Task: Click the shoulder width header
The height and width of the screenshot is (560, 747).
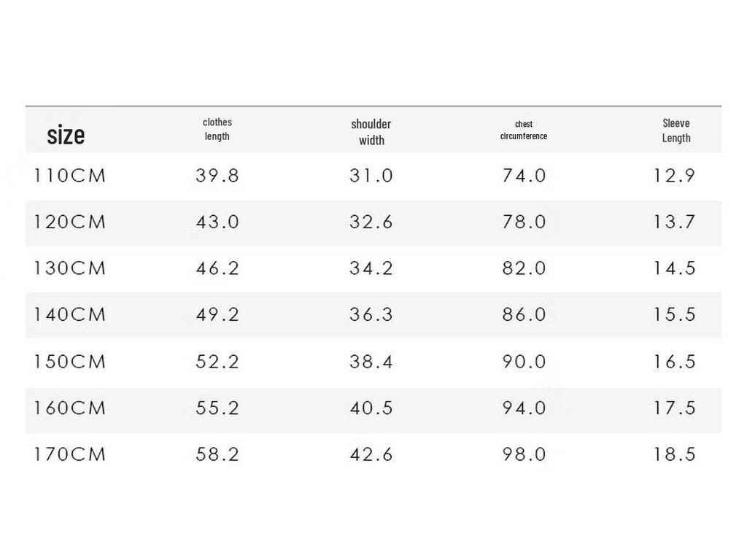Action: 371,132
